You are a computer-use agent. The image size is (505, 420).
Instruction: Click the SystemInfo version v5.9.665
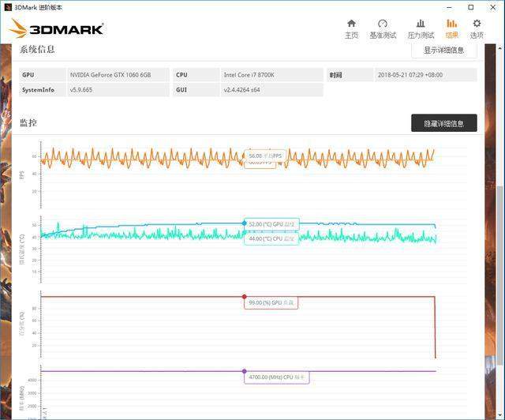click(x=81, y=90)
